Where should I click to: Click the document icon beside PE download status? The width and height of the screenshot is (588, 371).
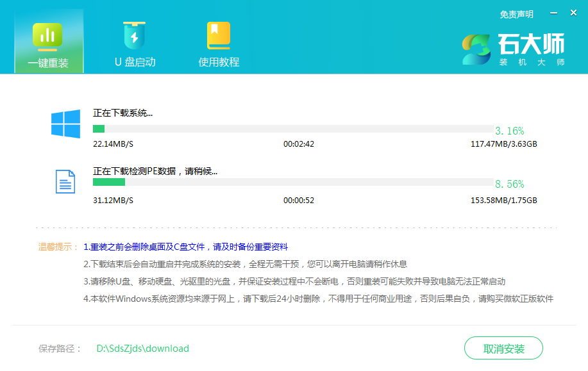[64, 181]
